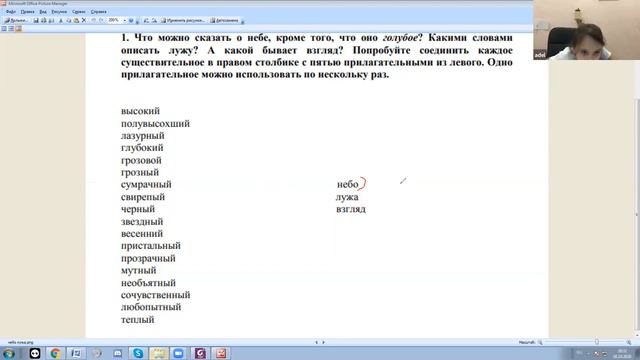Image resolution: width=640 pixels, height=360 pixels.
Task: Click the Windows Start button
Action: [x=9, y=353]
